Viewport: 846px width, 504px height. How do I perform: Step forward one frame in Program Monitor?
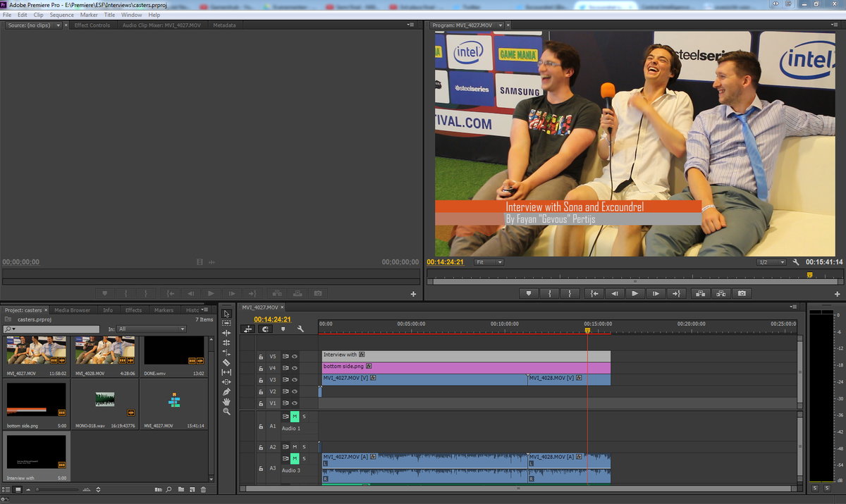[x=656, y=293]
